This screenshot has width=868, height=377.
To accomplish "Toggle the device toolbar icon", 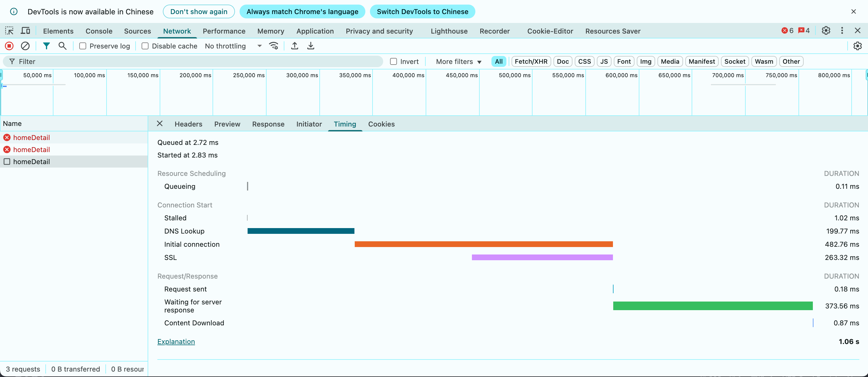I will 26,31.
